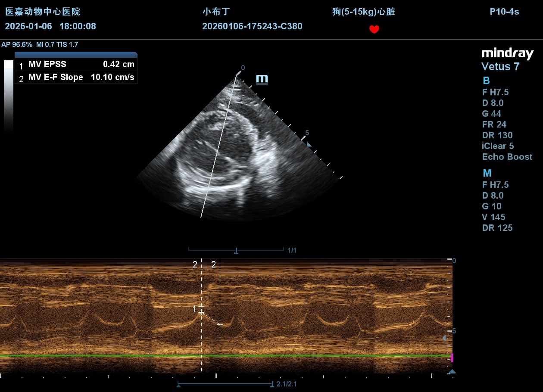The height and width of the screenshot is (392, 543).
Task: Click the Echo Boost parameter
Action: tap(507, 157)
